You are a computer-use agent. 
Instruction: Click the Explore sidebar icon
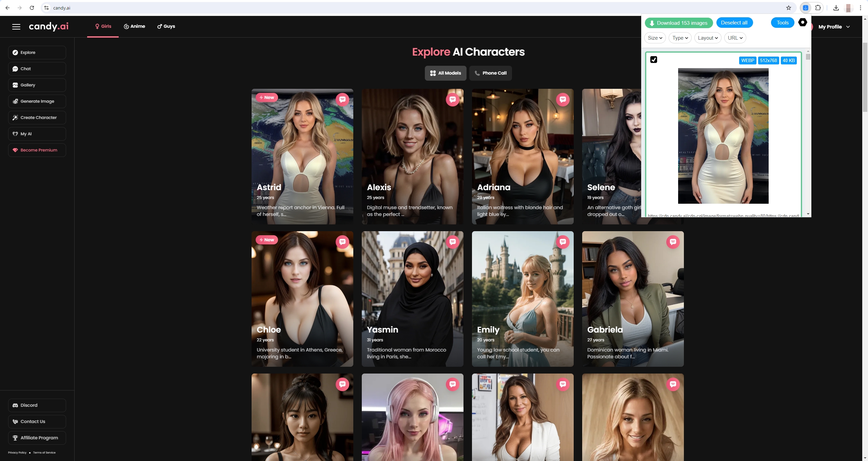(16, 52)
